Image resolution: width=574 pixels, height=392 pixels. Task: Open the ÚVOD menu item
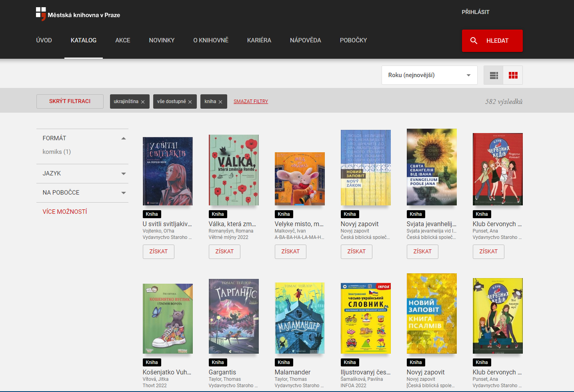tap(44, 40)
